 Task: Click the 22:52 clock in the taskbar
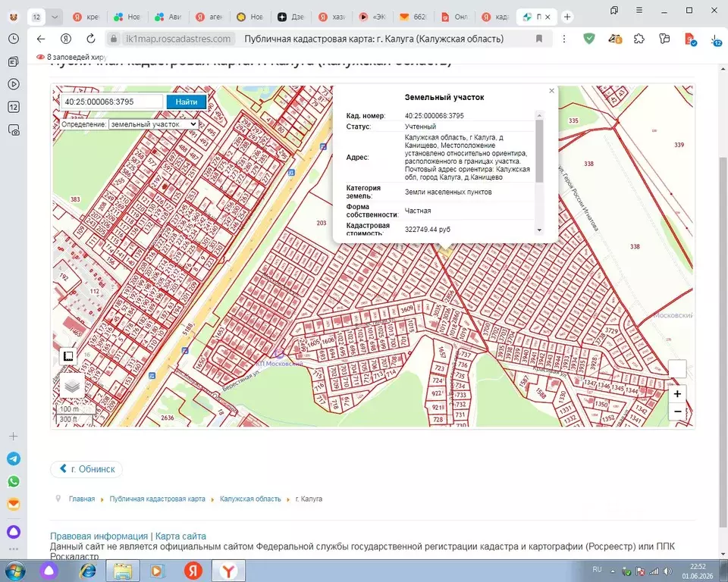click(698, 567)
